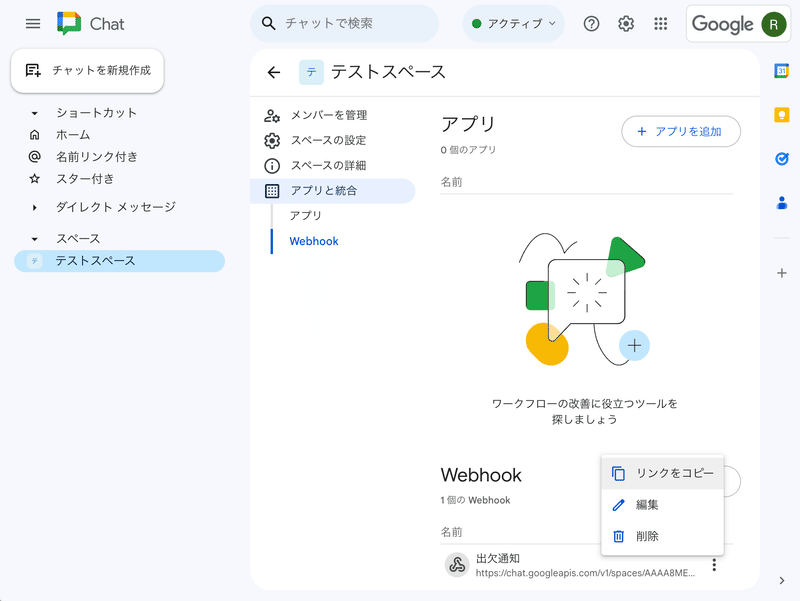The height and width of the screenshot is (601, 800).
Task: Open the Google apps grid
Action: point(661,23)
